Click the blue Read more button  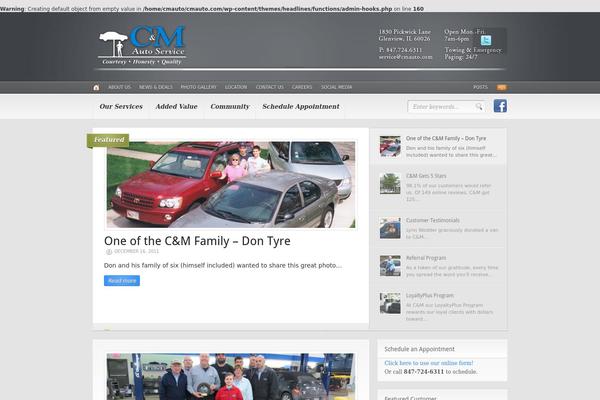tap(122, 281)
